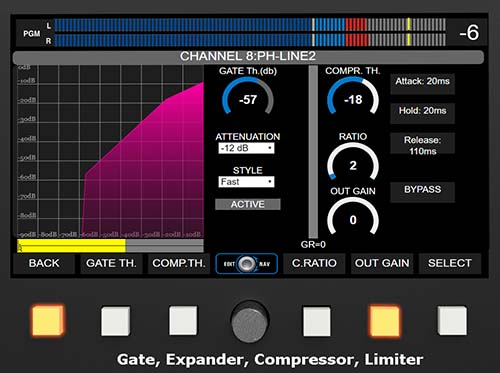Click the yellow input level bar
Image resolution: width=500 pixels, height=373 pixels.
[x=71, y=246]
